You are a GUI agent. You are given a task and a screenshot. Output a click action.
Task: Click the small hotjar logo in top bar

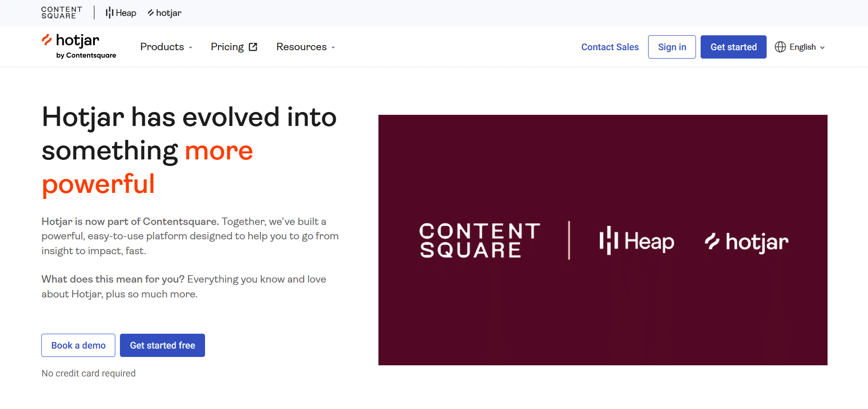pyautogui.click(x=165, y=13)
